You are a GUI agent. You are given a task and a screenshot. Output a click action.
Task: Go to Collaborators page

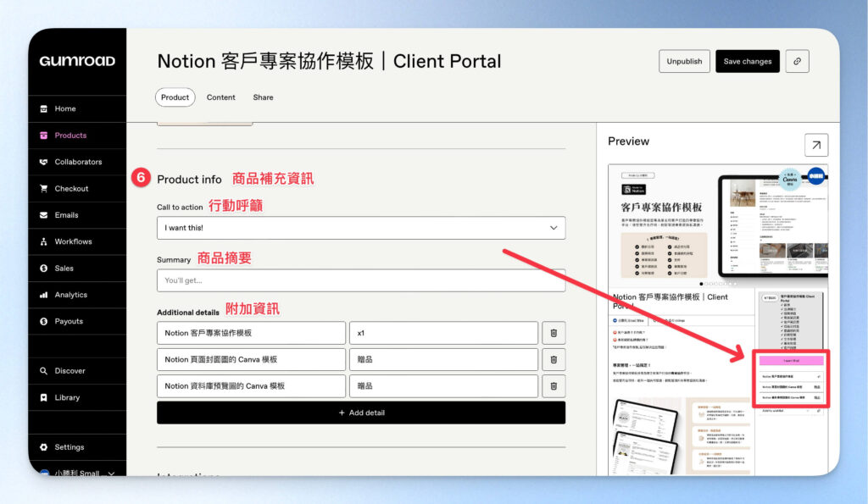[77, 162]
